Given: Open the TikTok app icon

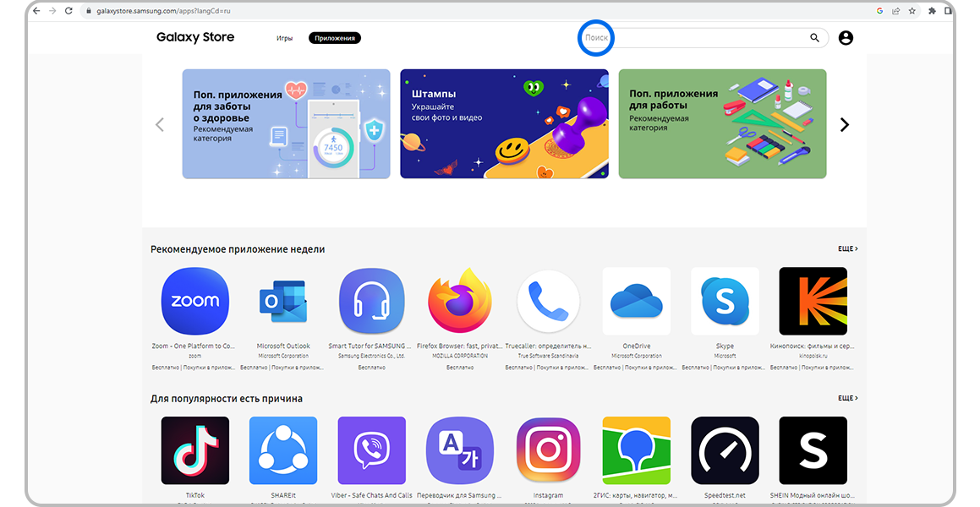Looking at the screenshot, I should click(x=195, y=450).
